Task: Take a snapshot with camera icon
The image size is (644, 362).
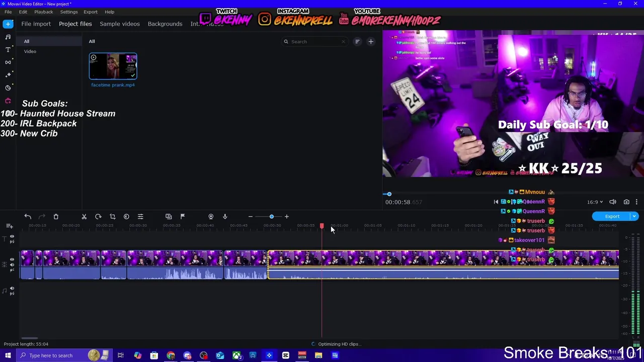Action: (x=626, y=202)
